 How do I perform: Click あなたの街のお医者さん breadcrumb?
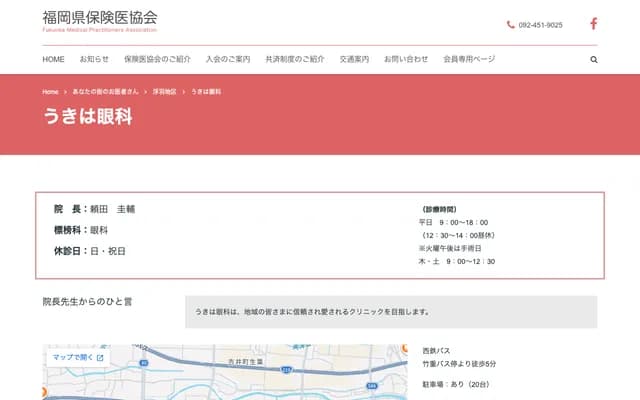pos(106,92)
